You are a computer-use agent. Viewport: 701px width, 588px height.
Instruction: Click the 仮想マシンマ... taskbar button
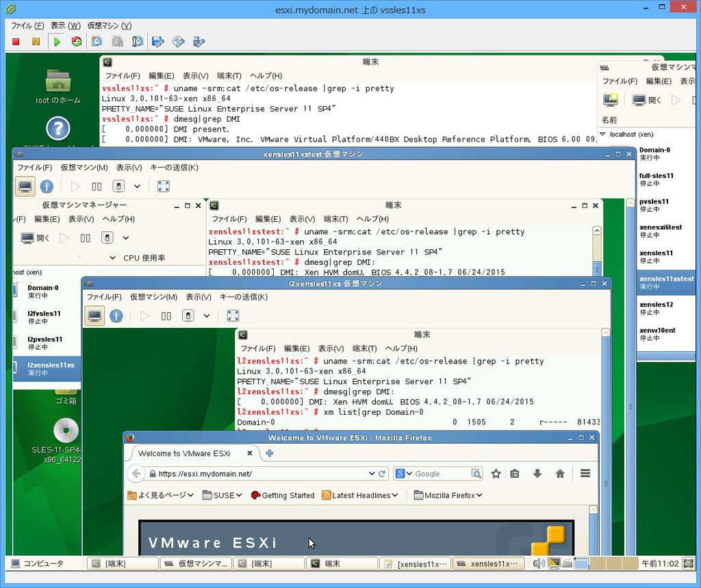click(x=196, y=563)
